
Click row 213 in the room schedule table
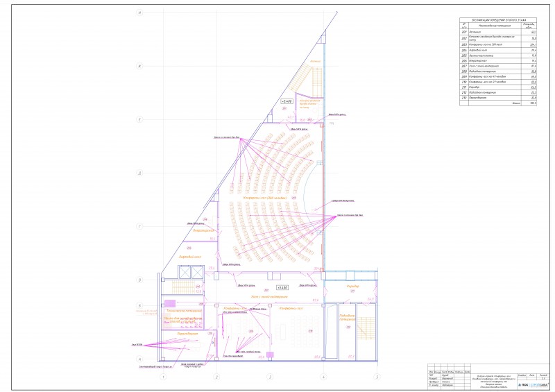498,98
